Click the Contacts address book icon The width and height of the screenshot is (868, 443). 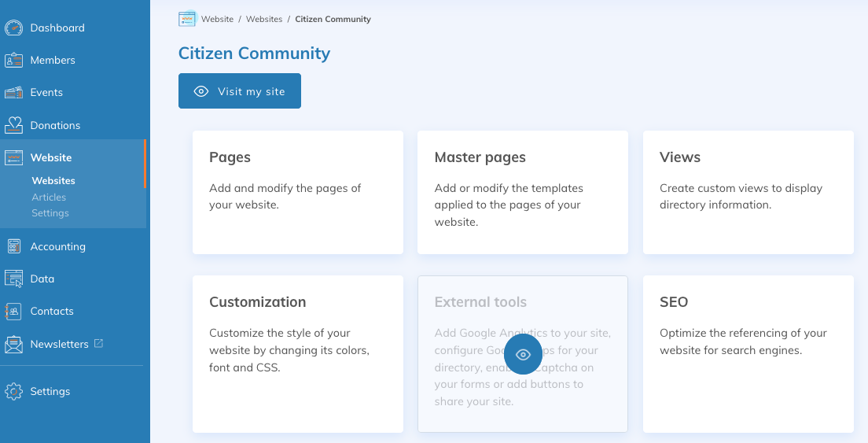point(14,312)
